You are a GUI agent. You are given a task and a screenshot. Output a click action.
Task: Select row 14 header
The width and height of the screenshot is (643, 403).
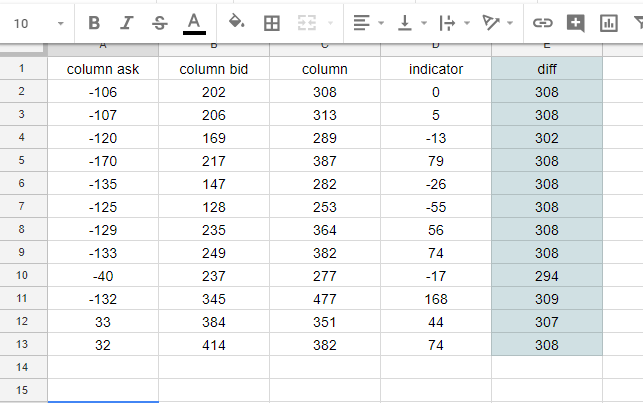click(23, 367)
